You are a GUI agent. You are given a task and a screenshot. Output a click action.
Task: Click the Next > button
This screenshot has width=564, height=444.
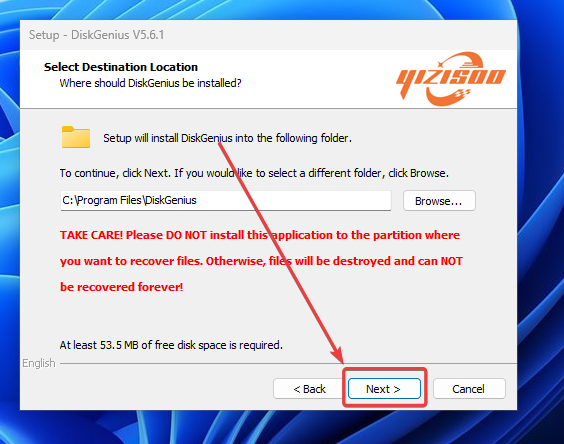[384, 389]
